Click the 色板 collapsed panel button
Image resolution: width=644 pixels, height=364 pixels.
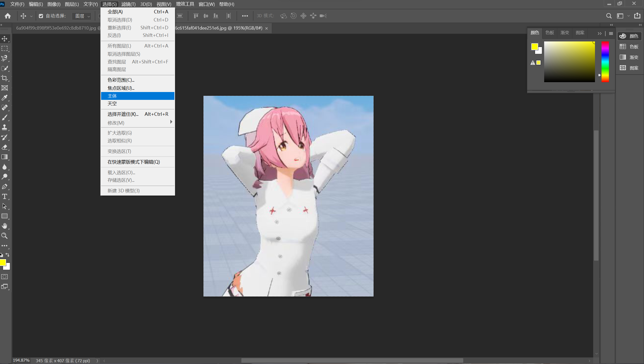(629, 47)
